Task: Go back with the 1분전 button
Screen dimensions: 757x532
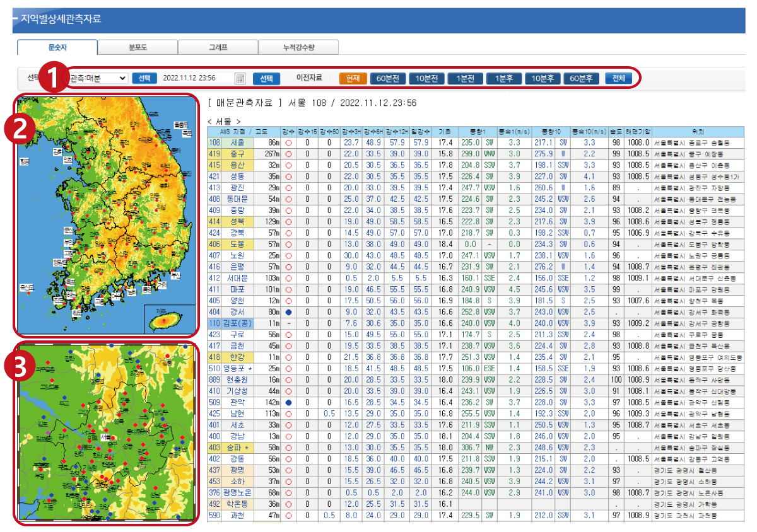Action: pos(465,78)
